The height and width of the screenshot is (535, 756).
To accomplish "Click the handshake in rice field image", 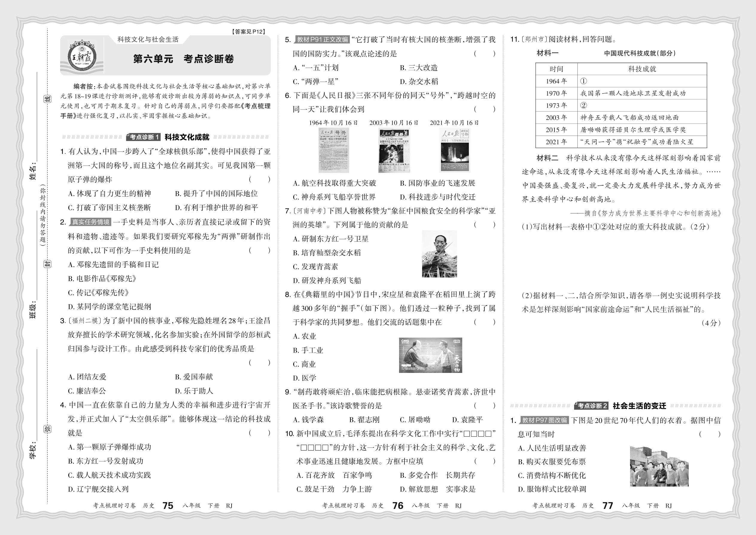I will click(x=431, y=355).
